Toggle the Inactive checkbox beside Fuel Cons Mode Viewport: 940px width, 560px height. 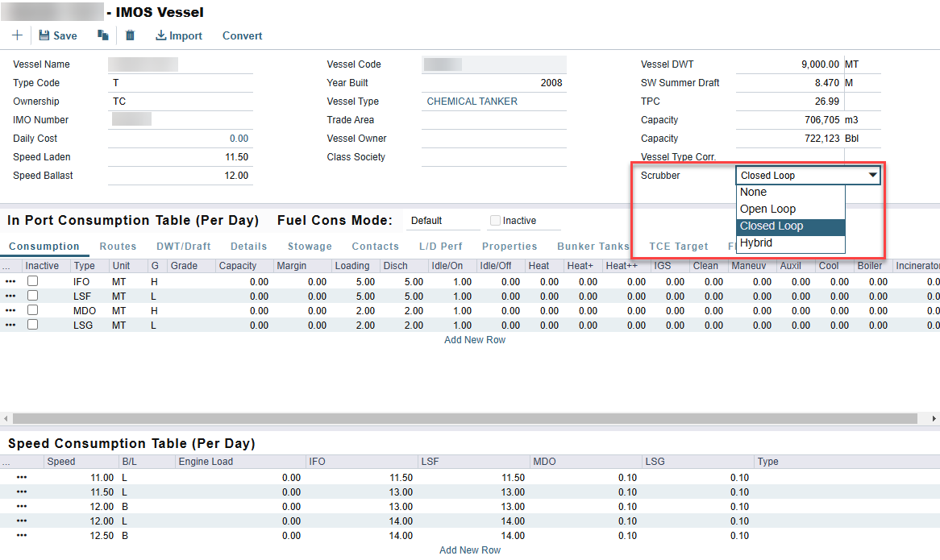point(495,221)
